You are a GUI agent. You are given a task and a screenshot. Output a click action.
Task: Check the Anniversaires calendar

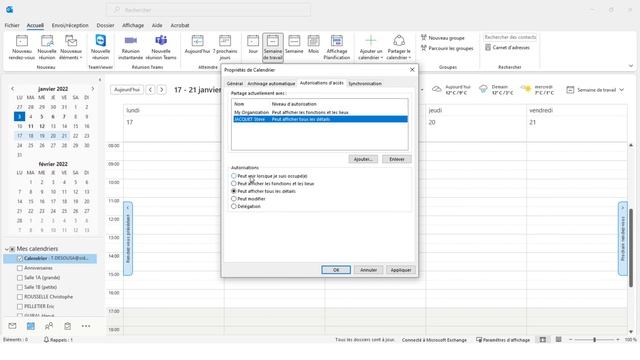[x=20, y=268]
